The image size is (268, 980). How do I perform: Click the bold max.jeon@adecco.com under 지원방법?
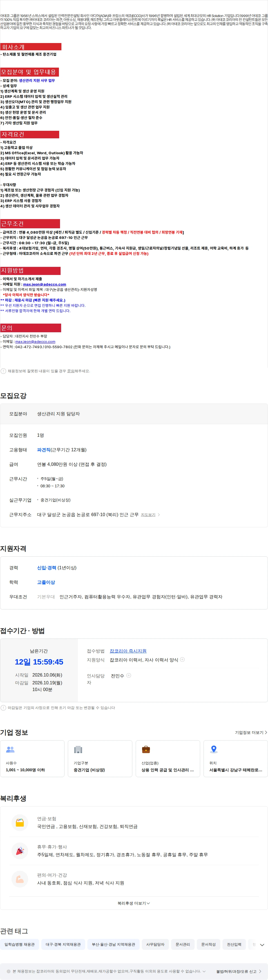tap(44, 284)
